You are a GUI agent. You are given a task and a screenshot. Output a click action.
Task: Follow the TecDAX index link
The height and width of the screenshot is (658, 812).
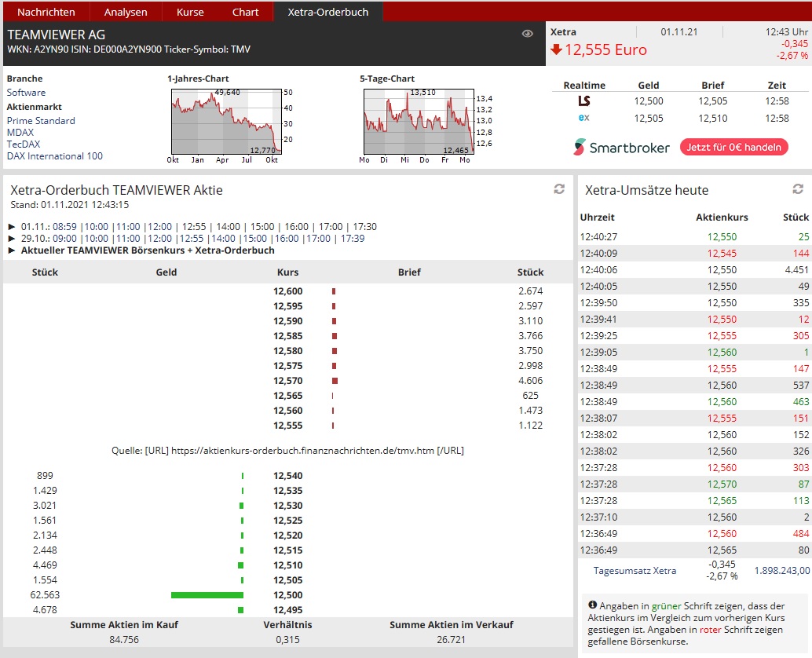[x=24, y=144]
